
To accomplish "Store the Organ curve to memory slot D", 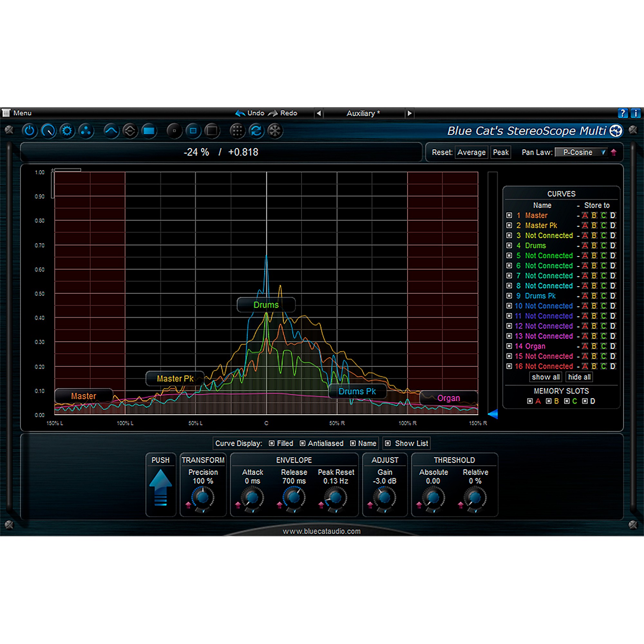I will [613, 346].
